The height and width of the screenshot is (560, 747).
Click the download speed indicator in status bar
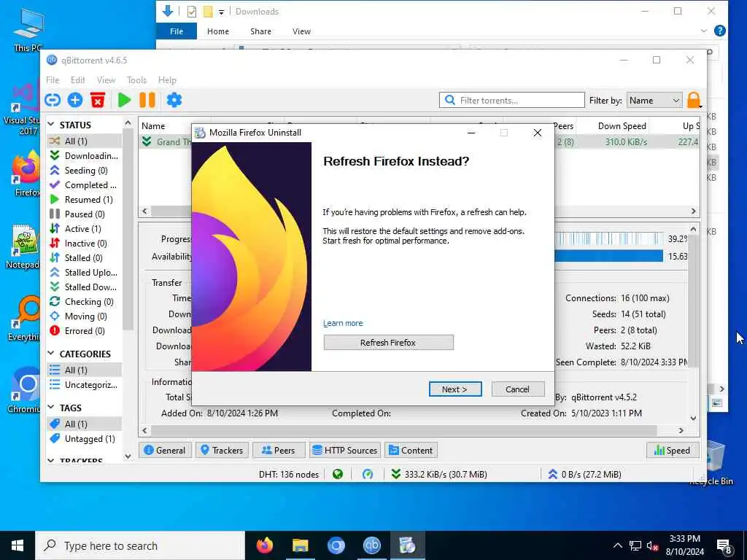pos(438,474)
